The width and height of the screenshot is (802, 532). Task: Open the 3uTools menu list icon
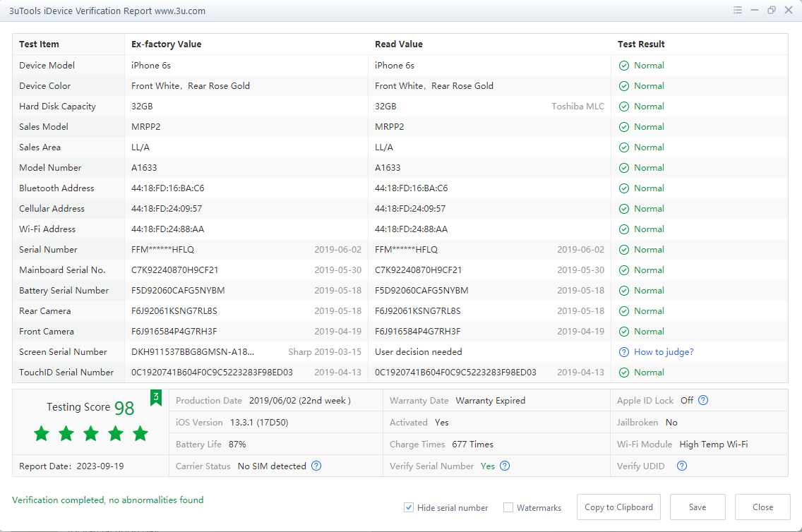[x=737, y=11]
